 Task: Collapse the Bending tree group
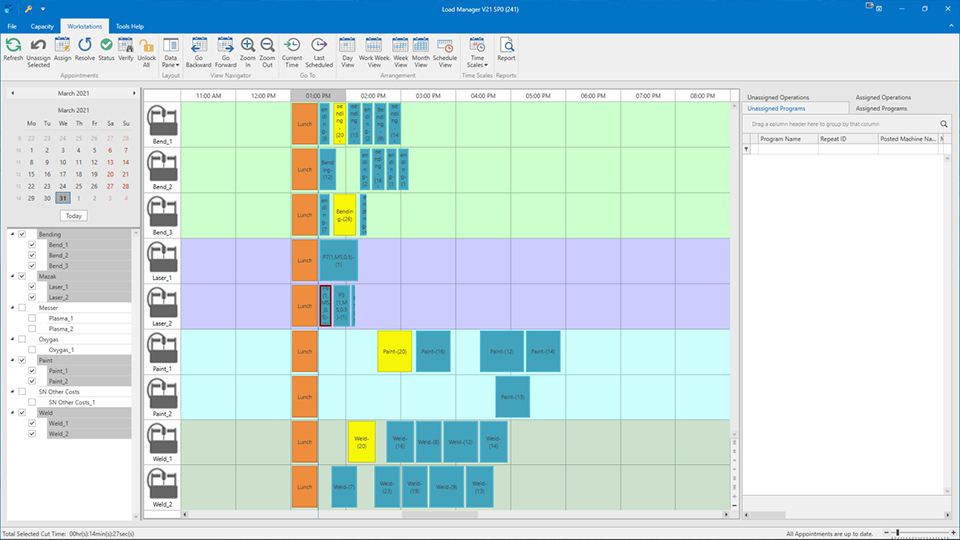tap(12, 234)
